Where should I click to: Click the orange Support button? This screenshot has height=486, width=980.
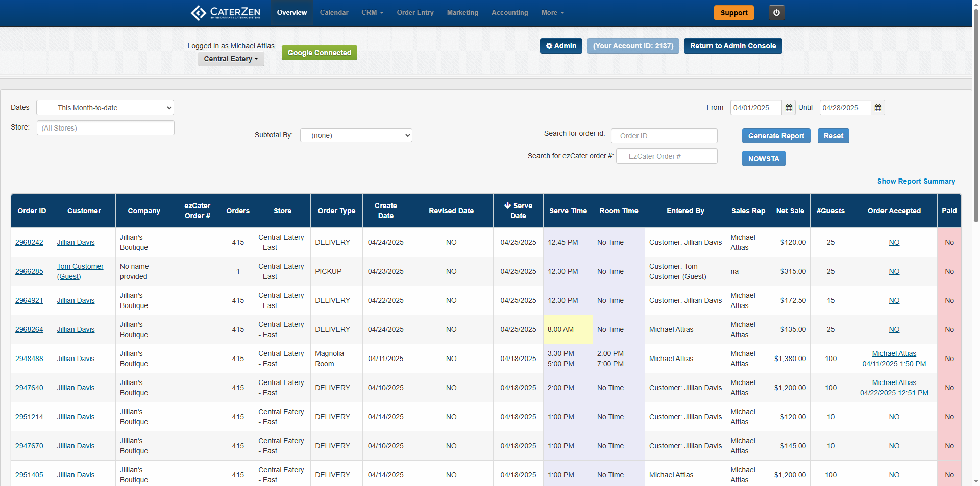click(733, 13)
